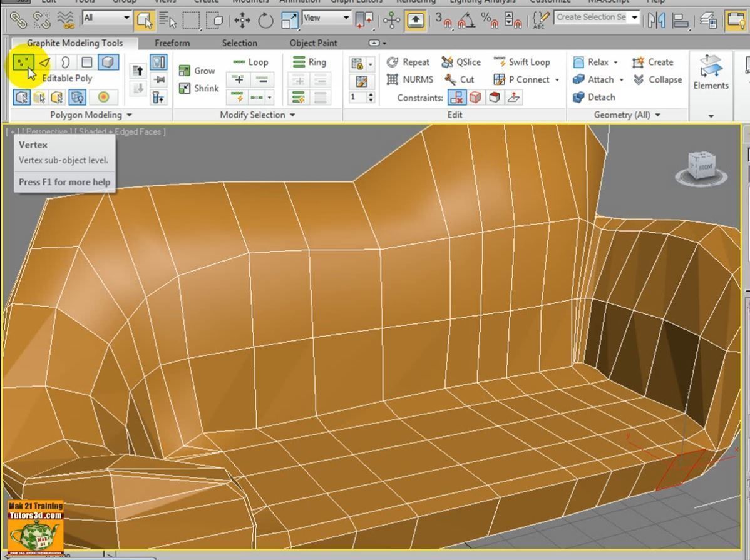750x560 pixels.
Task: Toggle Angle Snap on the toolbar
Action: (465, 20)
